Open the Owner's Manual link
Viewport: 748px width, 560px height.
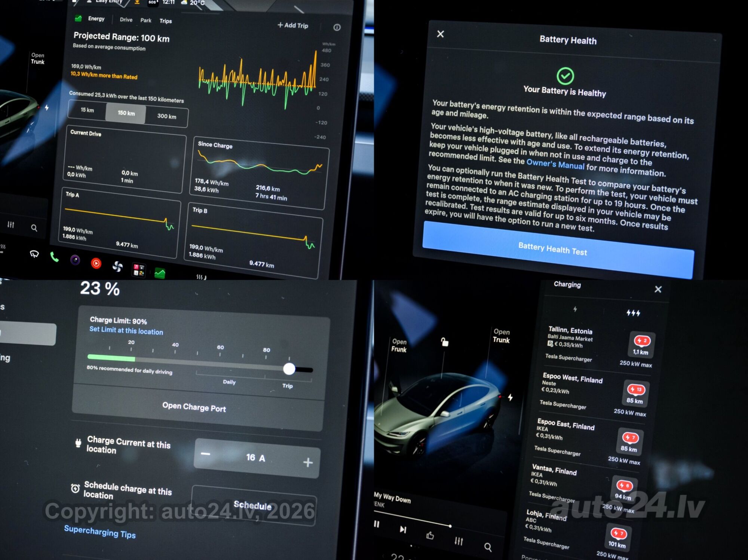555,164
